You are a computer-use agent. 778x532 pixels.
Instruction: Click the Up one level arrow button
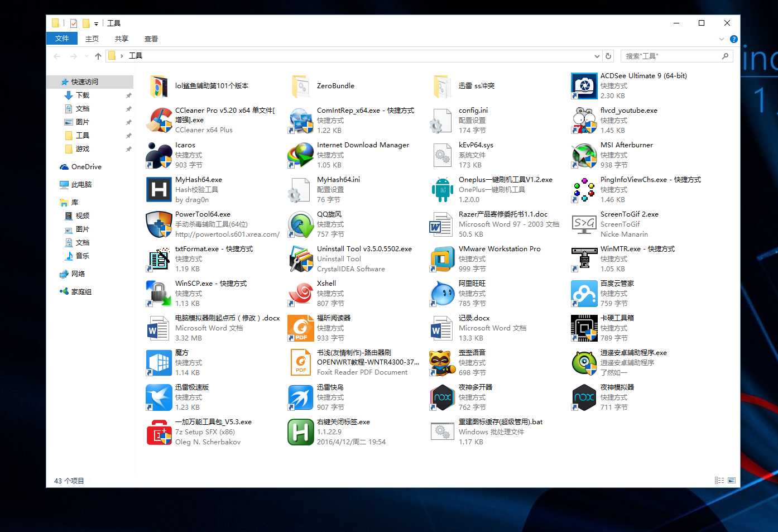click(98, 56)
